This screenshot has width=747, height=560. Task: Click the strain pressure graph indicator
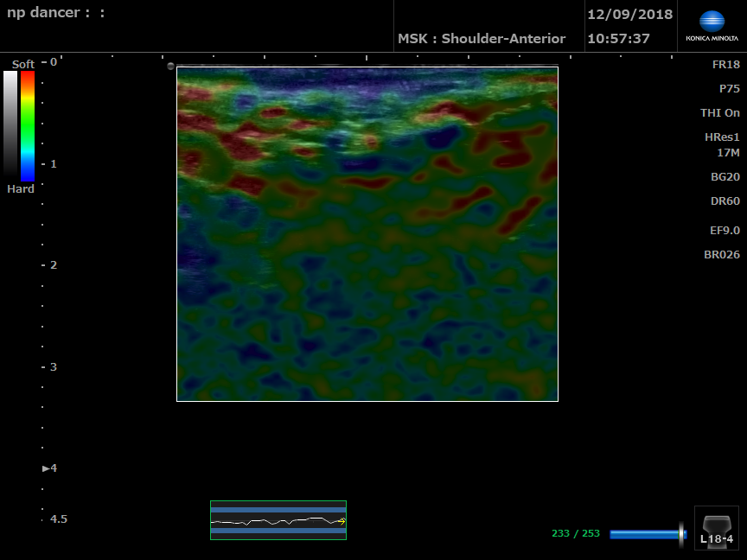click(278, 520)
